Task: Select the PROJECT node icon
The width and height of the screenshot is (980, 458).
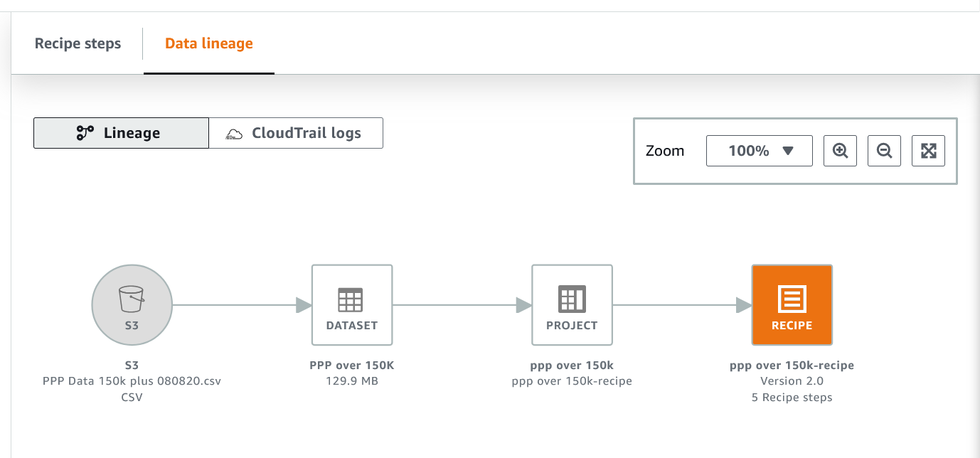Action: [x=572, y=305]
